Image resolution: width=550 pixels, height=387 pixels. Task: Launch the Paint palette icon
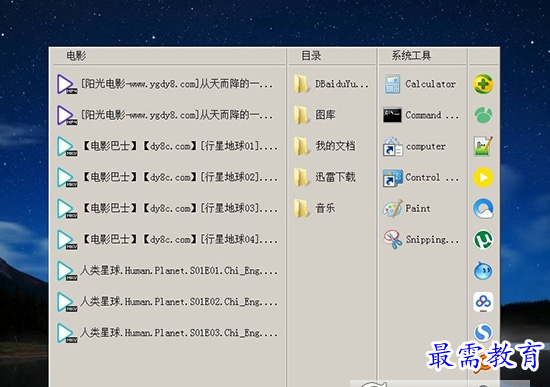[392, 209]
